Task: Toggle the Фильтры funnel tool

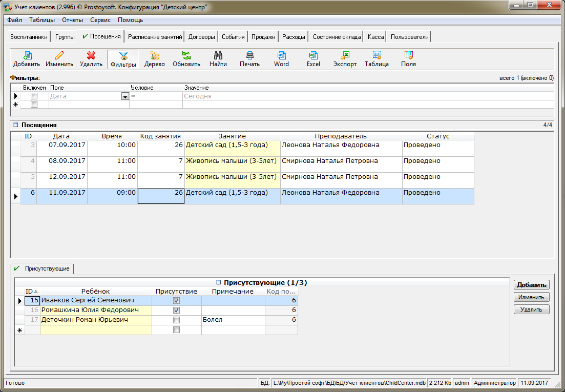Action: pyautogui.click(x=123, y=56)
